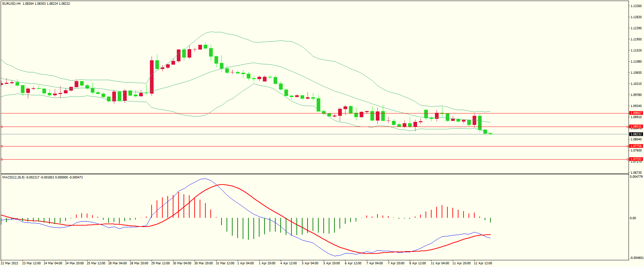The height and width of the screenshot is (267, 644).
Task: Click the 1.09780 price axis label
Action: pos(636,95)
